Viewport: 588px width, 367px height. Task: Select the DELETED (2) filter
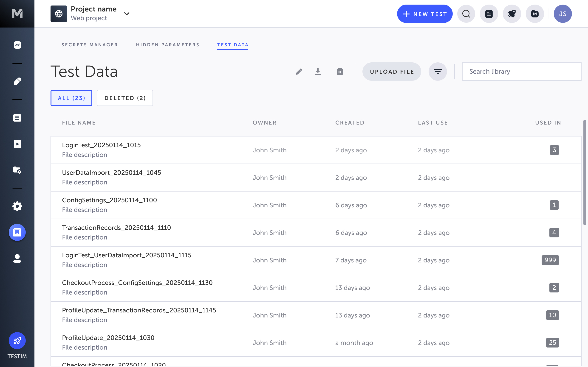pyautogui.click(x=125, y=98)
